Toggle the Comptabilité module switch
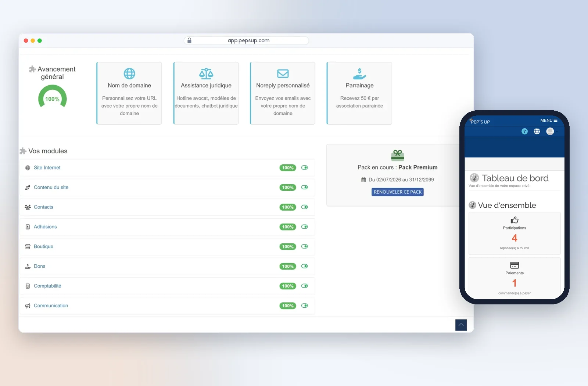This screenshot has height=386, width=588. tap(305, 286)
